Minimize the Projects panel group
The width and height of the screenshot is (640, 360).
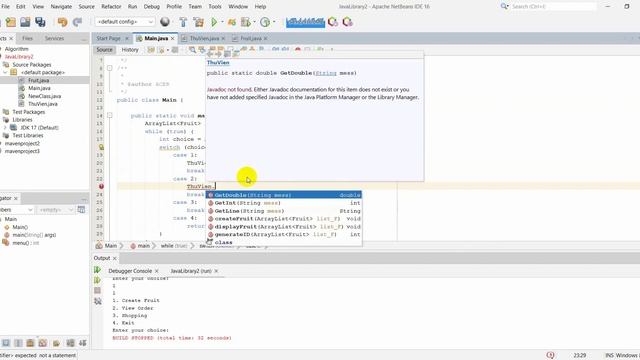coord(84,39)
